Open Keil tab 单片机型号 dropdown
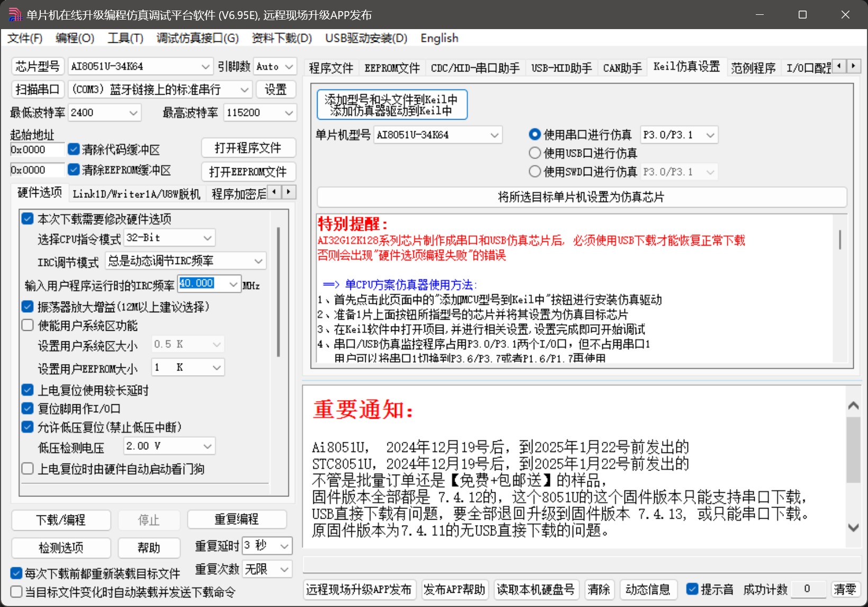This screenshot has height=607, width=868. (x=438, y=135)
